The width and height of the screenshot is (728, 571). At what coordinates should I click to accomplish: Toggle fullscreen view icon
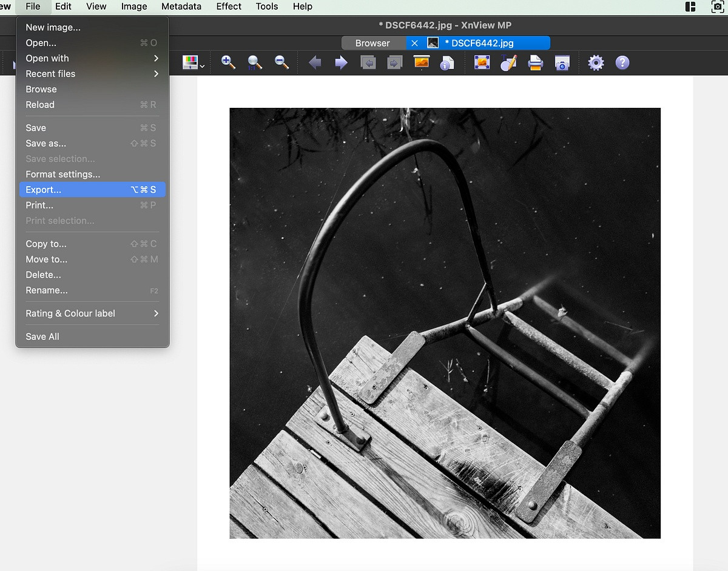tap(482, 62)
